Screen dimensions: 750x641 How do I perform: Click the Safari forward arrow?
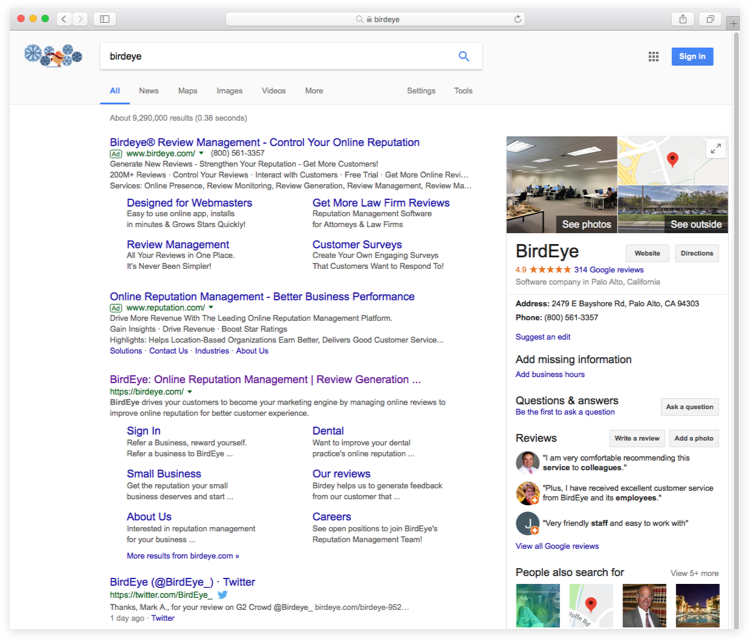[x=80, y=19]
